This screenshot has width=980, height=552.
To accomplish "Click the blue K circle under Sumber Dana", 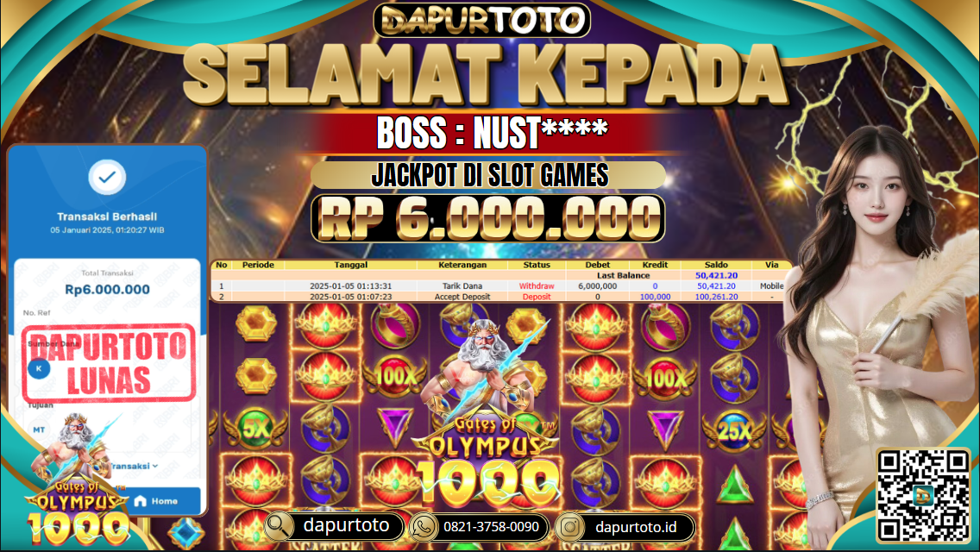I will tap(39, 368).
